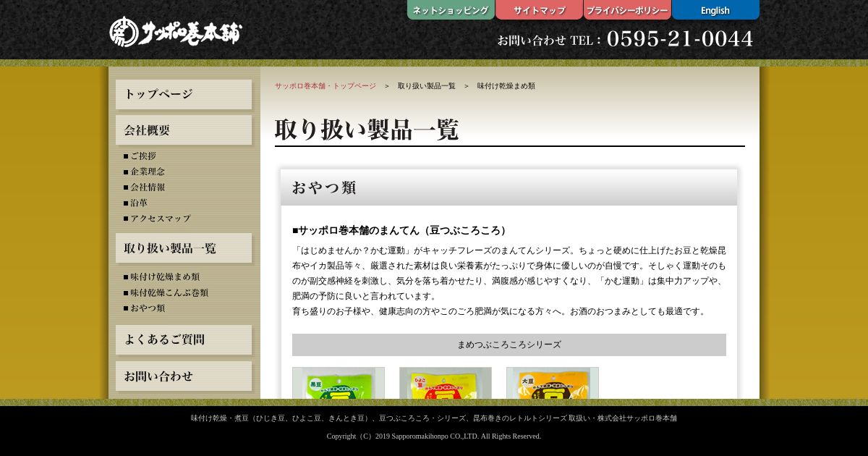Open 会社情報 link

[144, 187]
